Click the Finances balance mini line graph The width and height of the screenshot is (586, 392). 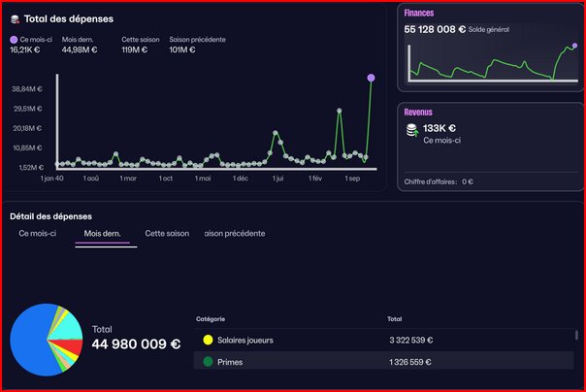click(x=493, y=66)
